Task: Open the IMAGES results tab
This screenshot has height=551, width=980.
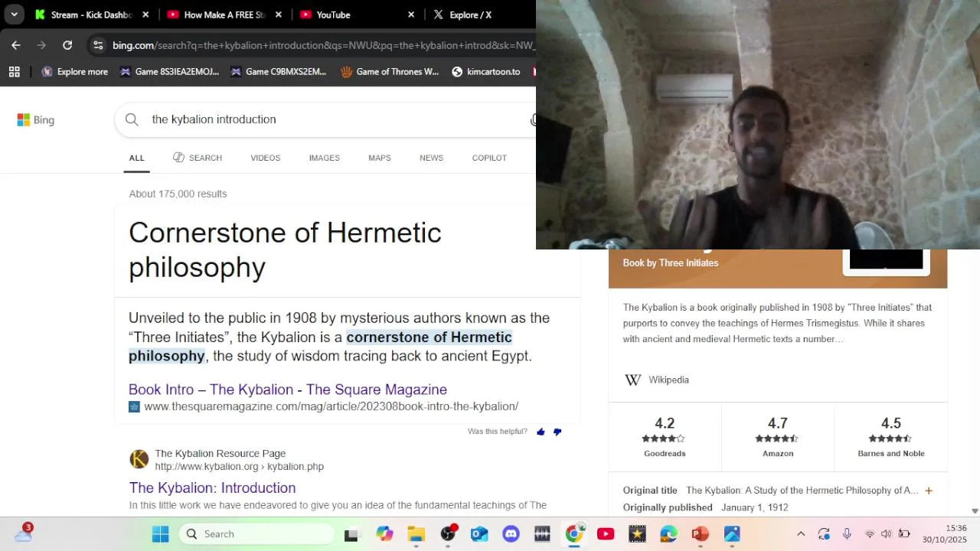Action: (324, 158)
